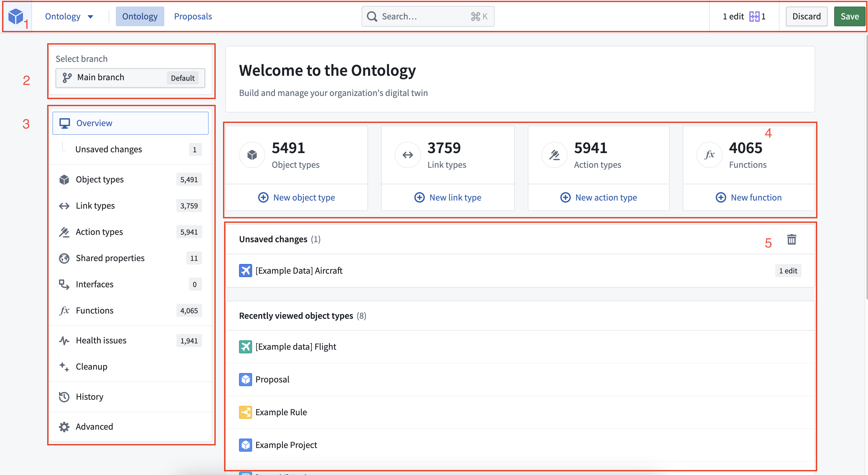Open History in sidebar
The width and height of the screenshot is (868, 475).
tap(130, 397)
